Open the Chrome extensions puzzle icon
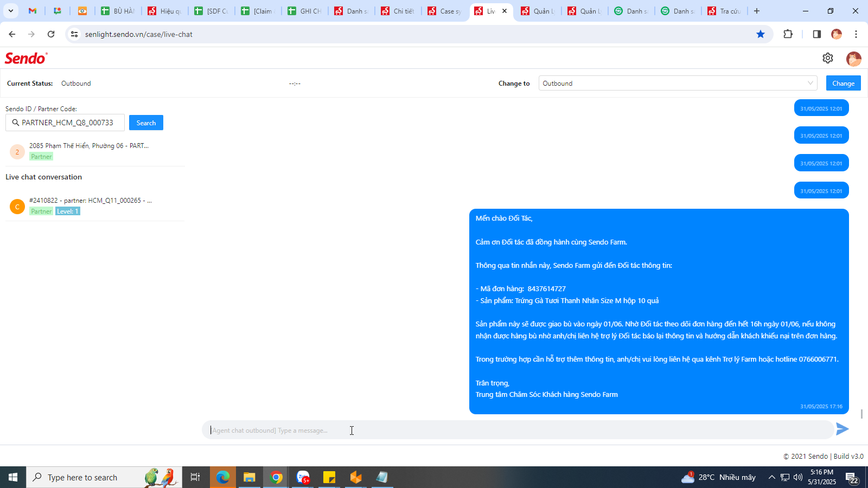This screenshot has height=488, width=868. [788, 34]
